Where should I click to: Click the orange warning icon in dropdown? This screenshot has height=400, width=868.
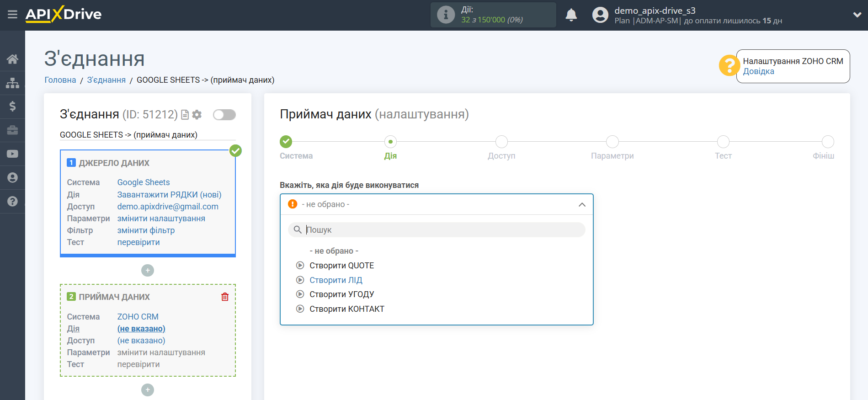coord(293,204)
